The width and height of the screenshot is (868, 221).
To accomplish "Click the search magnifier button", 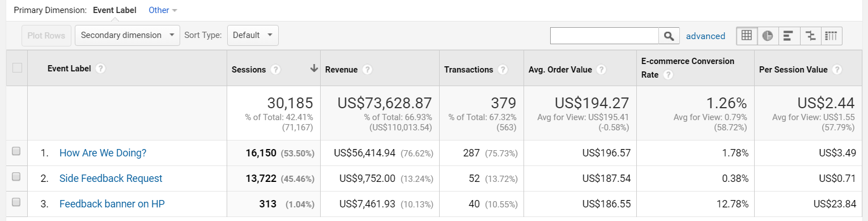I will [x=669, y=36].
